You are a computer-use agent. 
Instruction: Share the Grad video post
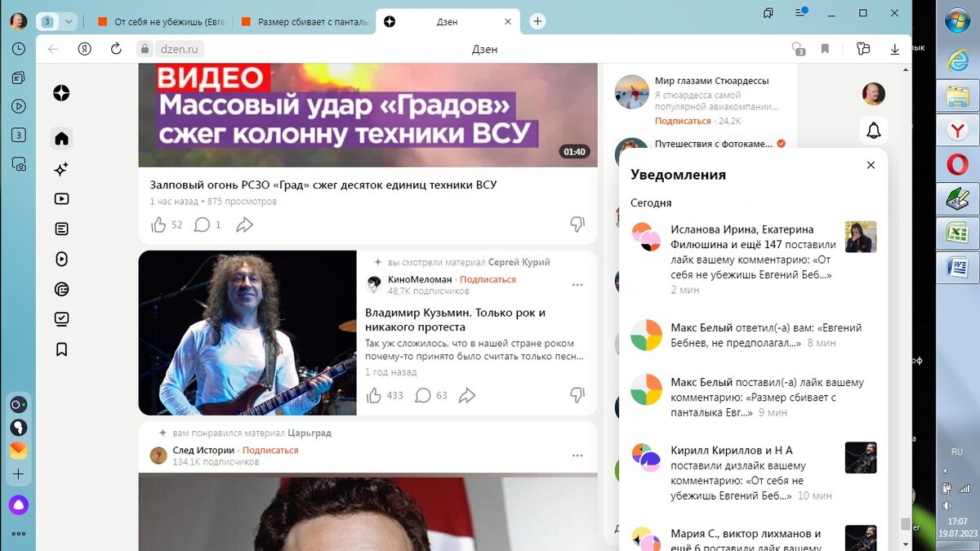coord(244,224)
